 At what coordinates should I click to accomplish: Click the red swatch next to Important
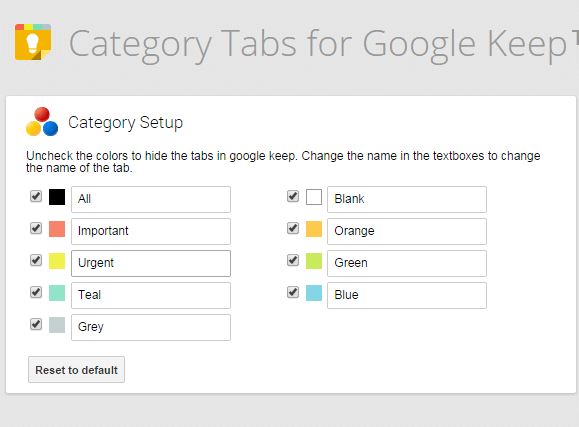coord(57,229)
